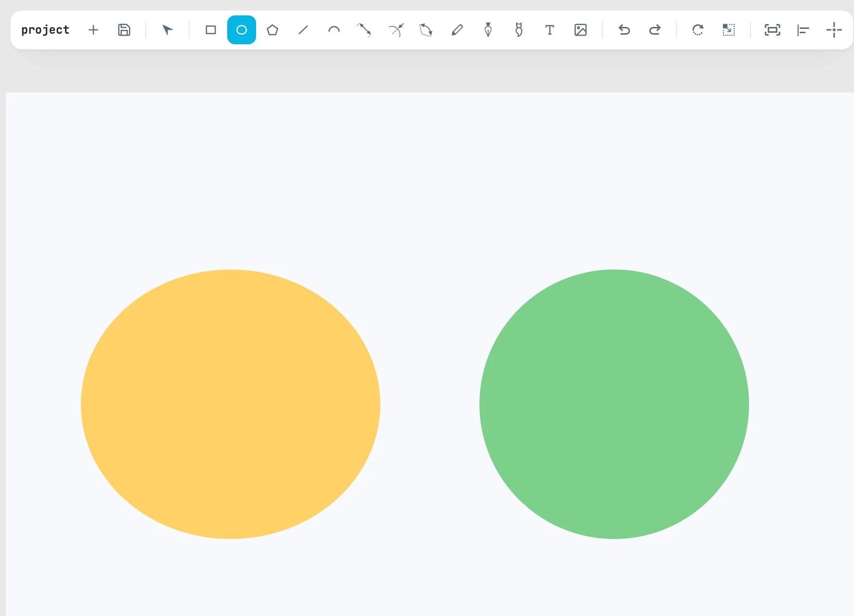The height and width of the screenshot is (616, 854).
Task: Select the polygon arrow path tool
Action: coord(426,30)
